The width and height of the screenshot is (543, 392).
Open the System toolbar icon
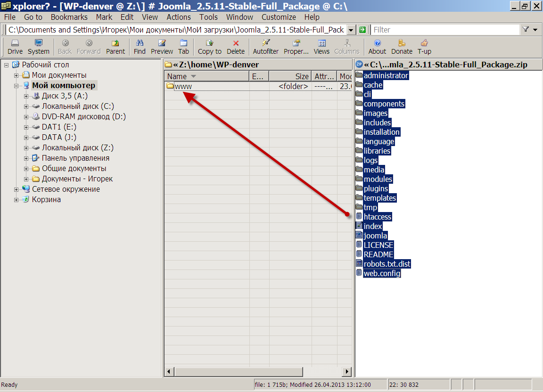39,47
